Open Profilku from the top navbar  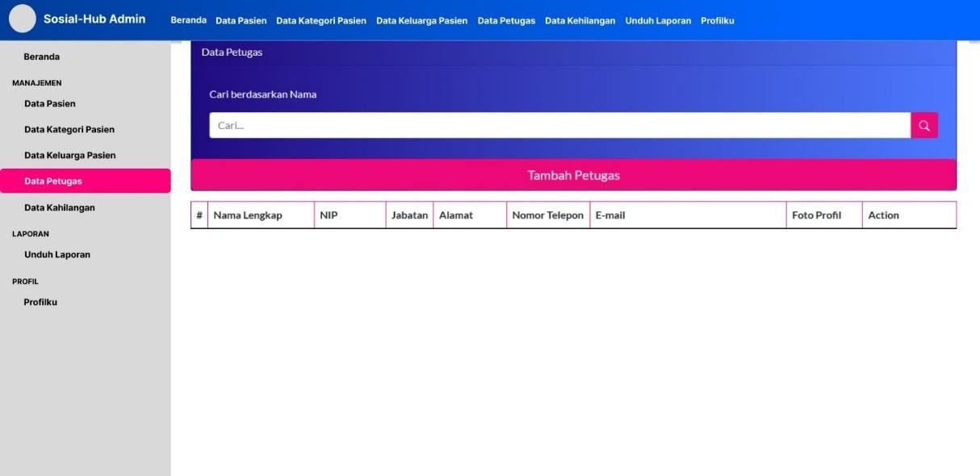tap(717, 21)
